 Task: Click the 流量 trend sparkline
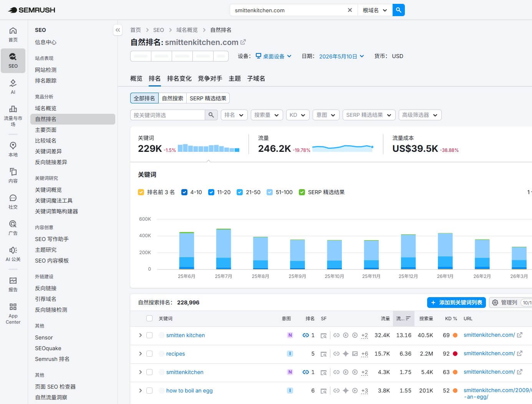343,148
